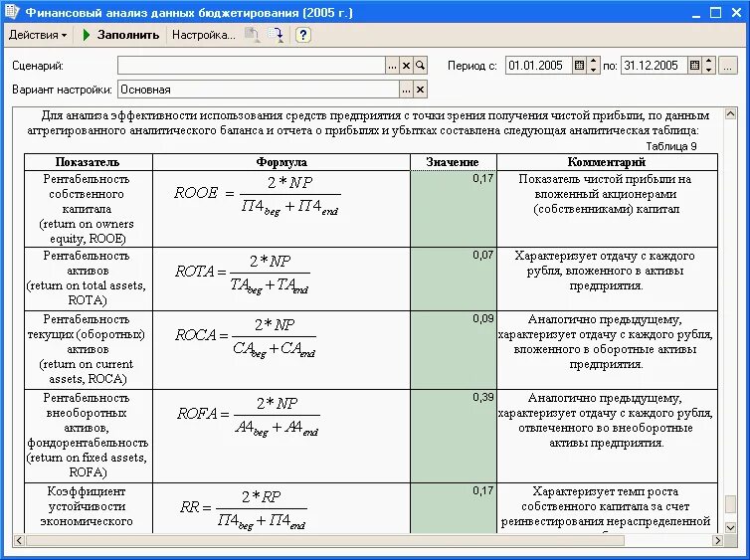Click the Вариант настройки field Основная

259,90
